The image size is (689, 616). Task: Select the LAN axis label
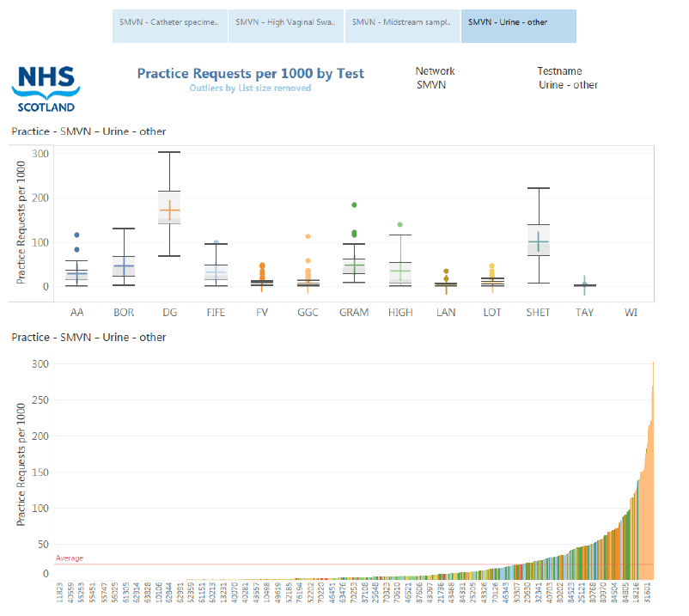click(x=446, y=313)
